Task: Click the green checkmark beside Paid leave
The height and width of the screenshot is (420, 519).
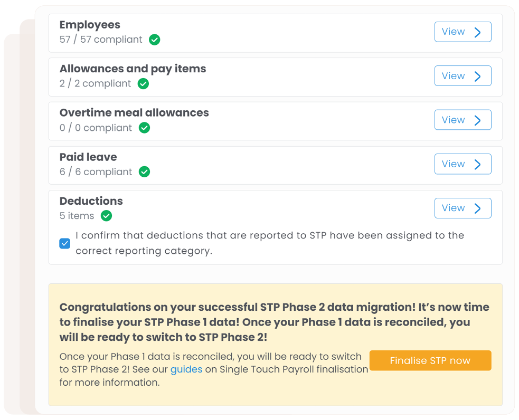Action: pos(144,171)
